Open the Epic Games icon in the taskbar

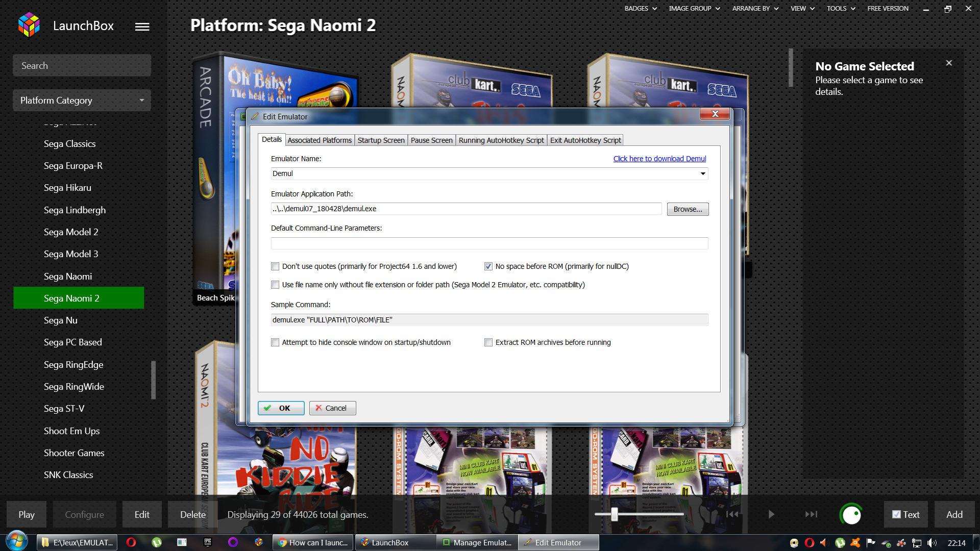point(208,542)
